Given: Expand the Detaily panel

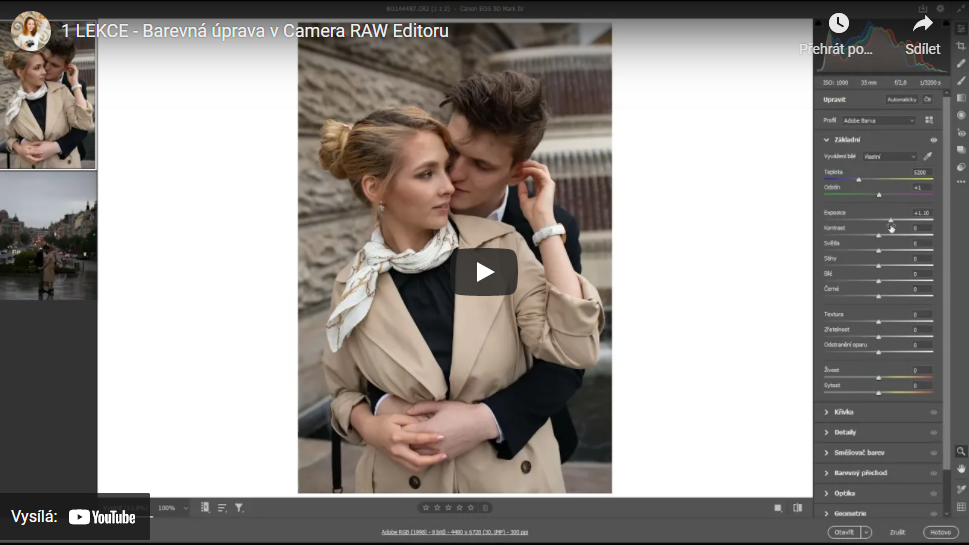Looking at the screenshot, I should click(x=826, y=433).
